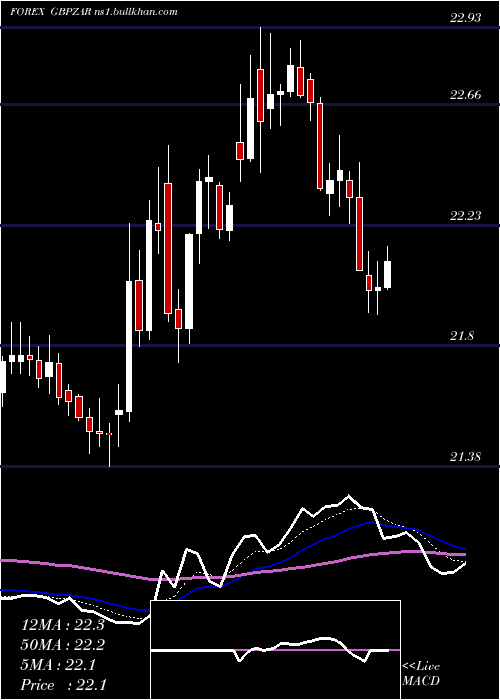Click the 50MA : 22.2 readout

pos(63,645)
